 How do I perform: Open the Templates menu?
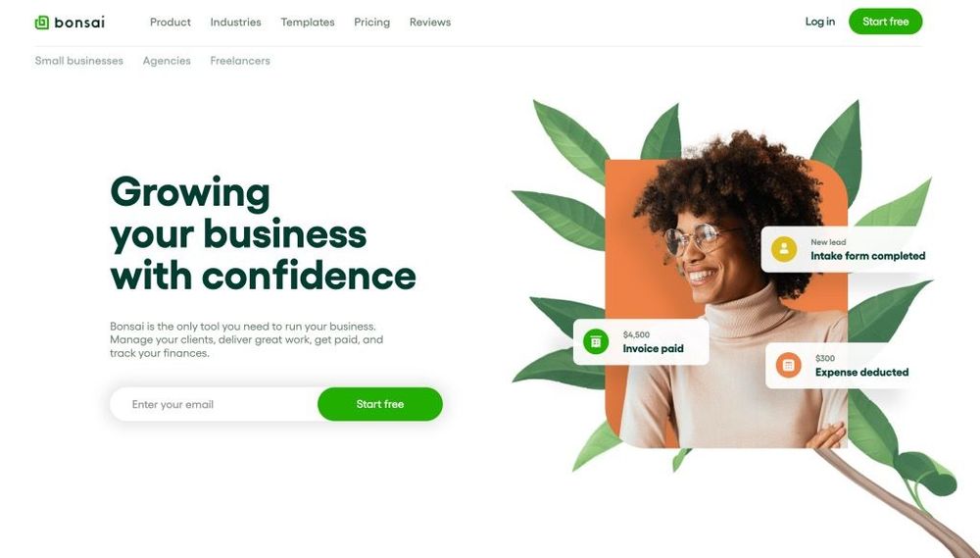308,22
